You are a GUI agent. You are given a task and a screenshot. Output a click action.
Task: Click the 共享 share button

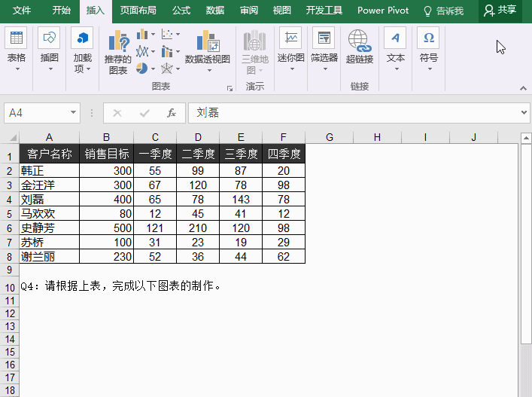(500, 11)
